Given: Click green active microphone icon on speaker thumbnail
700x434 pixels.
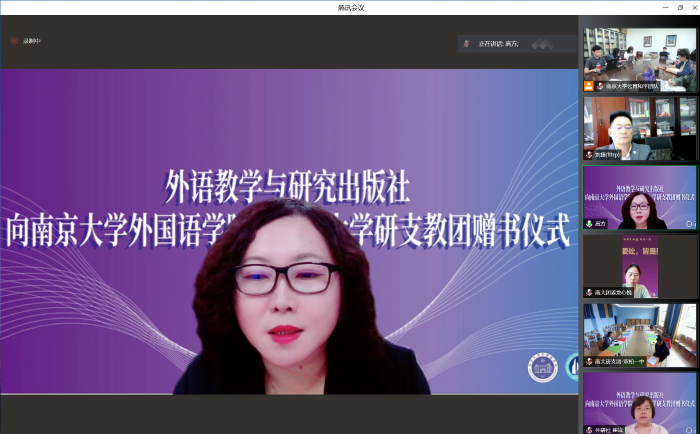Looking at the screenshot, I should point(589,224).
